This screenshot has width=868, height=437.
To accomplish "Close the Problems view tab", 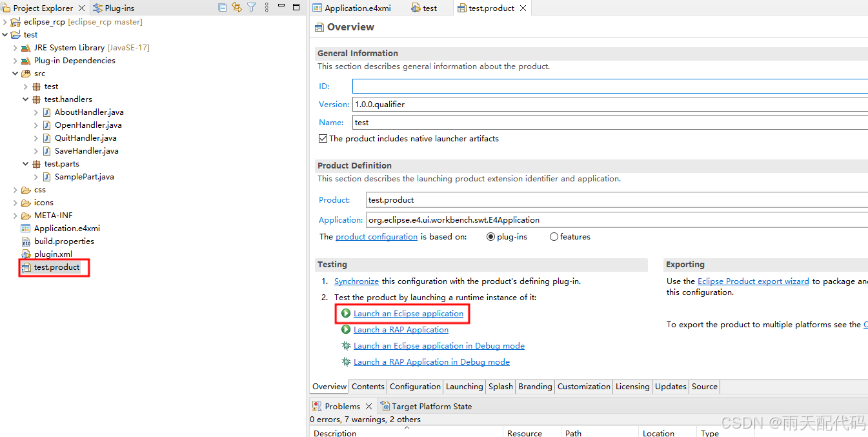I will (x=369, y=406).
